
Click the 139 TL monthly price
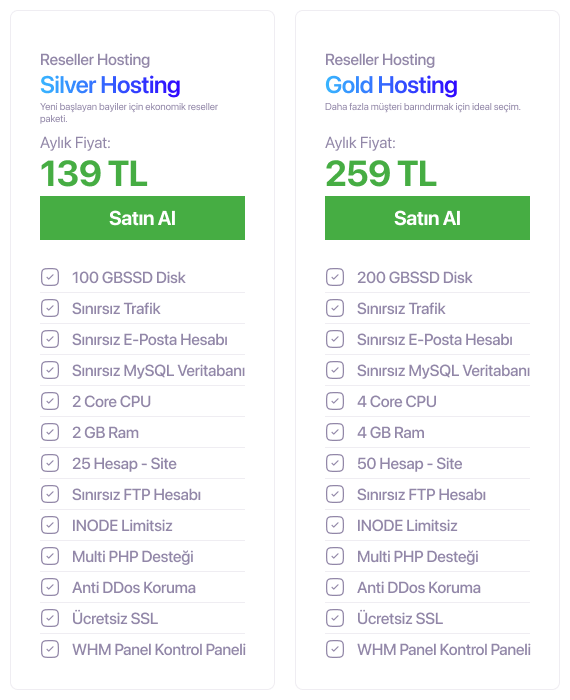point(94,173)
